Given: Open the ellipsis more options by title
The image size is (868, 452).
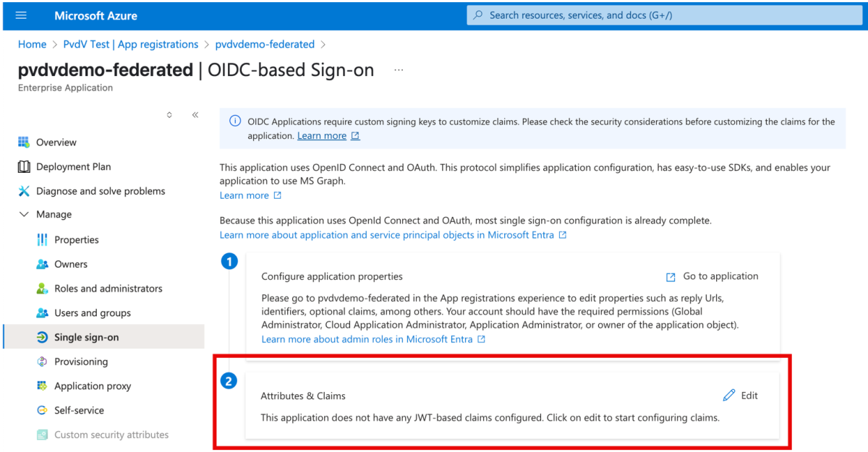Looking at the screenshot, I should click(399, 70).
